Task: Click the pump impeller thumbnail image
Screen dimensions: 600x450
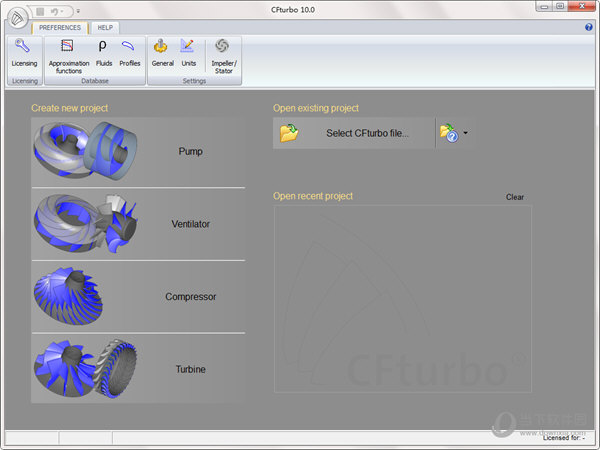Action: [85, 151]
